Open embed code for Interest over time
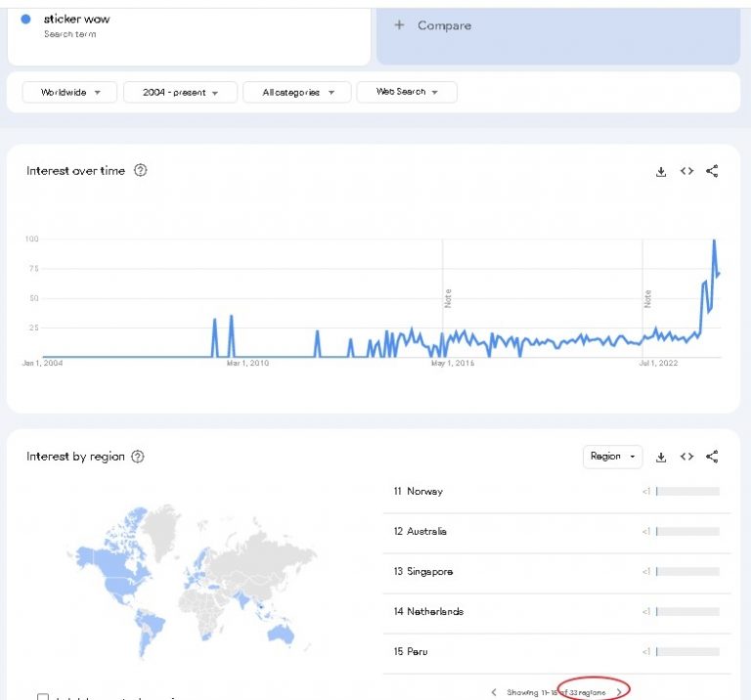Viewport: 751px width, 700px height. [686, 171]
